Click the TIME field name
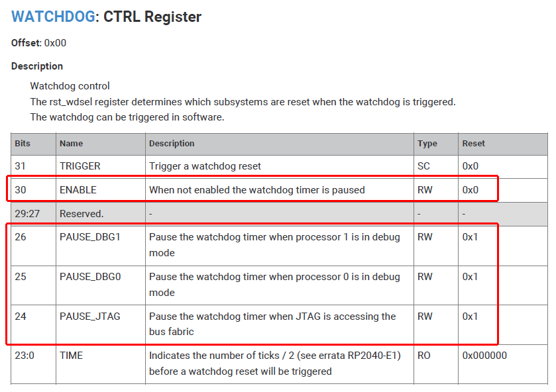Screen dimensions: 556x392 click(71, 356)
